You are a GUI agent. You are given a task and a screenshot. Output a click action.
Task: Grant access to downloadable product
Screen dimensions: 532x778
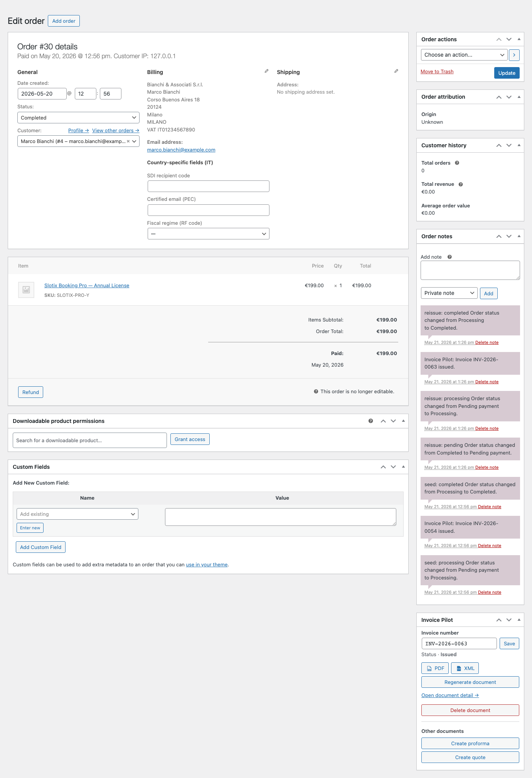[x=190, y=439]
